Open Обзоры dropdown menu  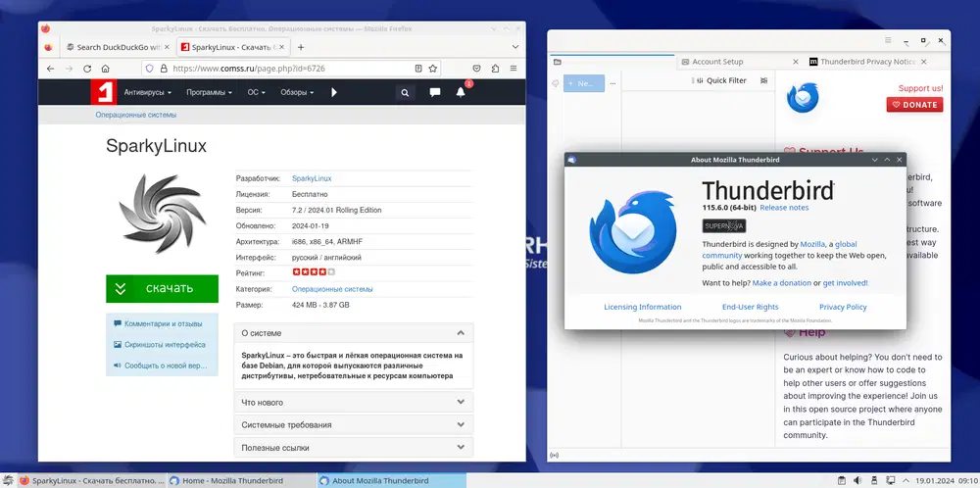click(297, 92)
